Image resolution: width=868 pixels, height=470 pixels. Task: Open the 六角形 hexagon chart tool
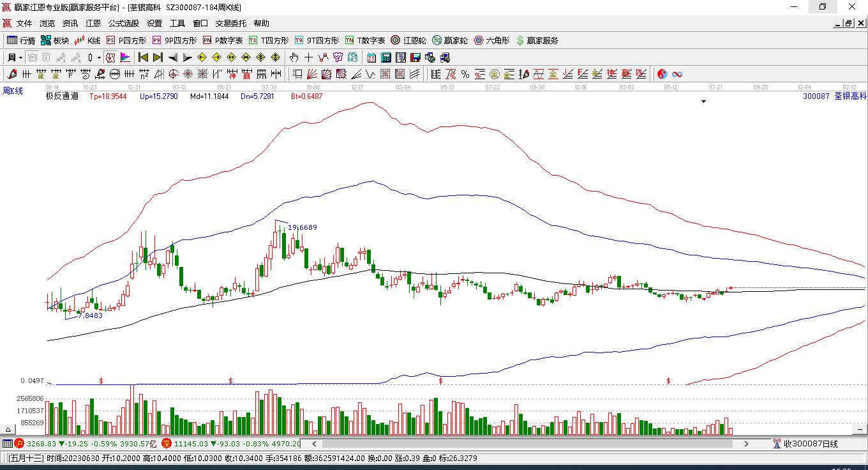[x=491, y=40]
